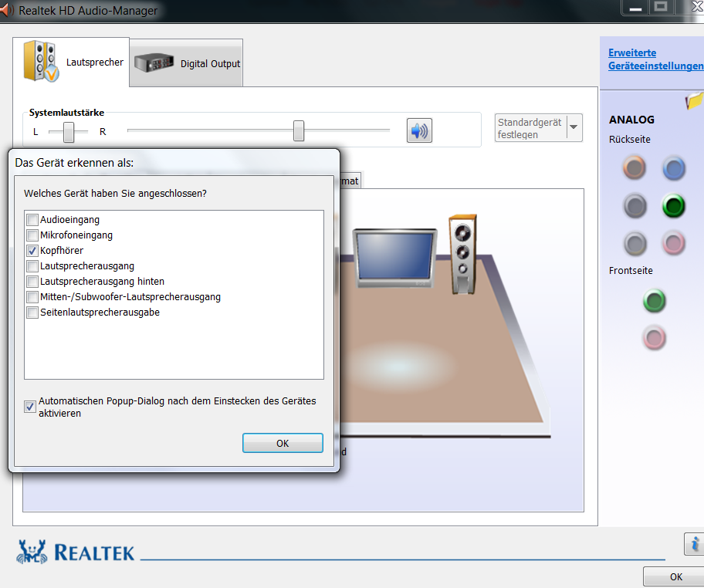Click the main volume slider handle
This screenshot has height=588, width=704.
(x=299, y=130)
